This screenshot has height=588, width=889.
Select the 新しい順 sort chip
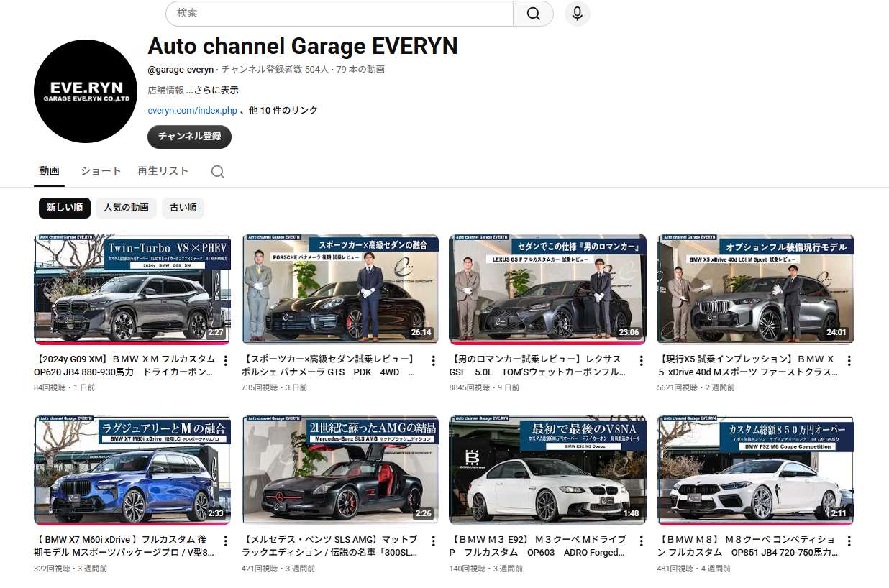pos(65,208)
